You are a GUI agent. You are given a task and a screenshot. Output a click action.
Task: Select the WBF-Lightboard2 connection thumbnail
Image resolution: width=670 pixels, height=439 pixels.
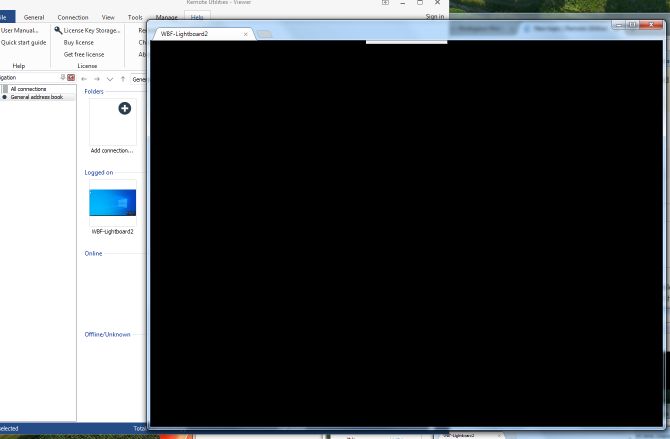point(112,203)
